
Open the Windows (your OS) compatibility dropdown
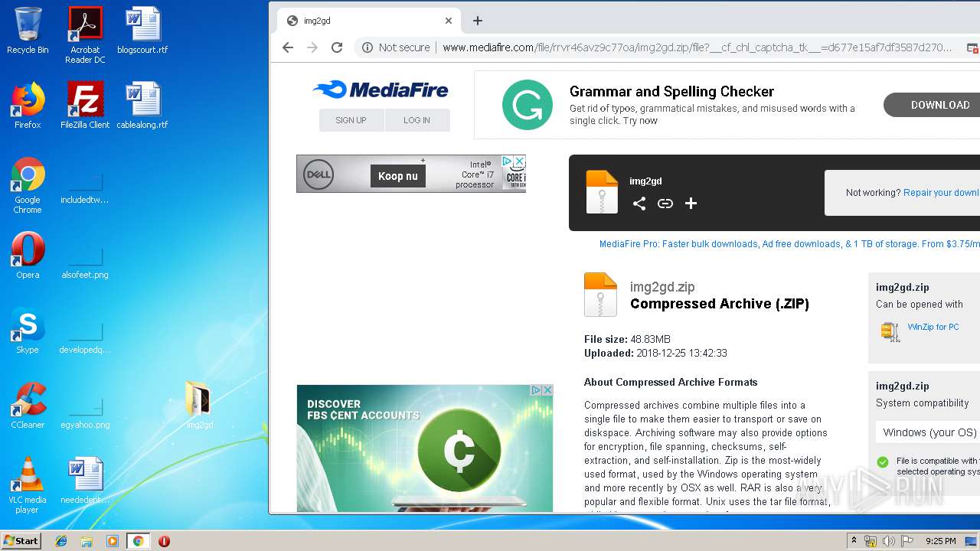click(x=929, y=432)
